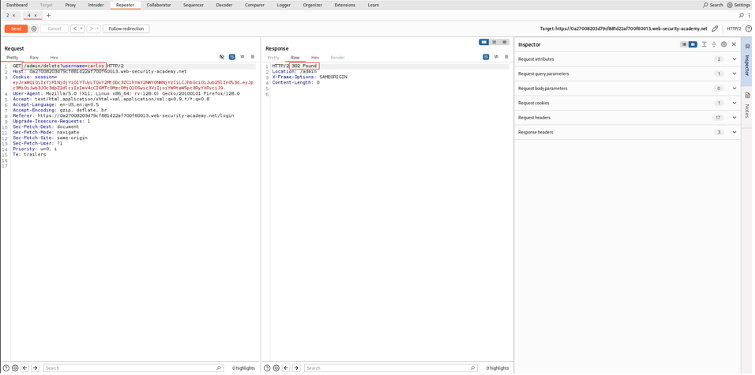Select the Hex view in Response panel
The image size is (755, 375).
pos(315,57)
